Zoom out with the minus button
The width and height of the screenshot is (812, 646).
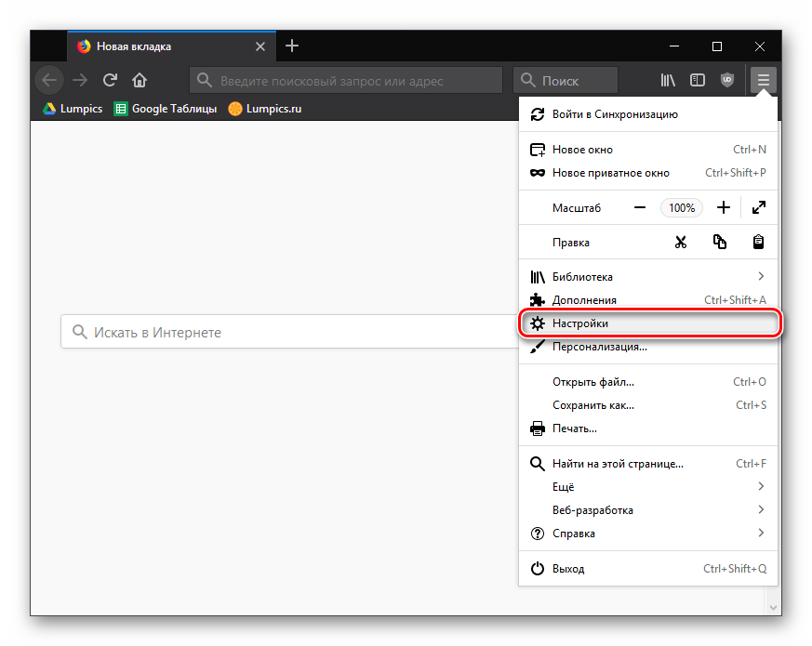(640, 208)
